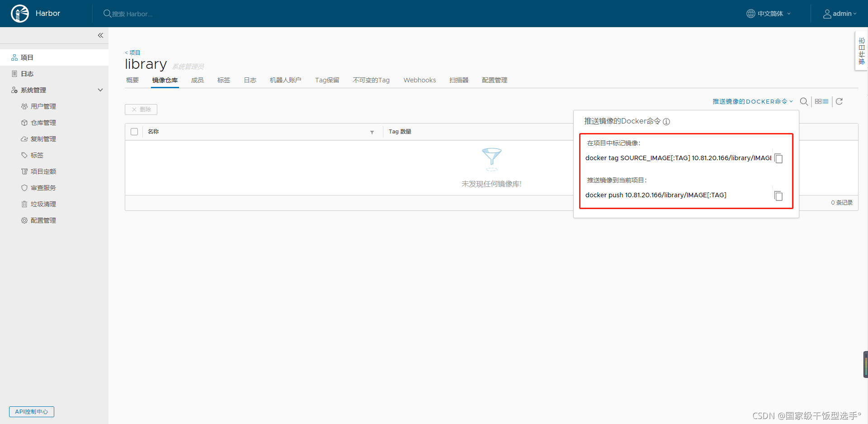Image resolution: width=868 pixels, height=424 pixels.
Task: Click the info icon beside 推送镜像的Docker命令
Action: pos(666,121)
